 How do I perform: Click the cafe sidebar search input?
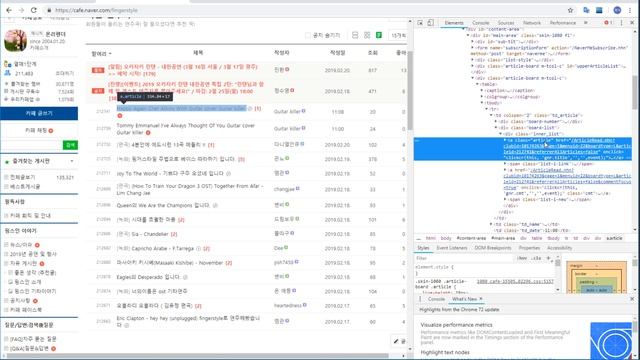32,145
